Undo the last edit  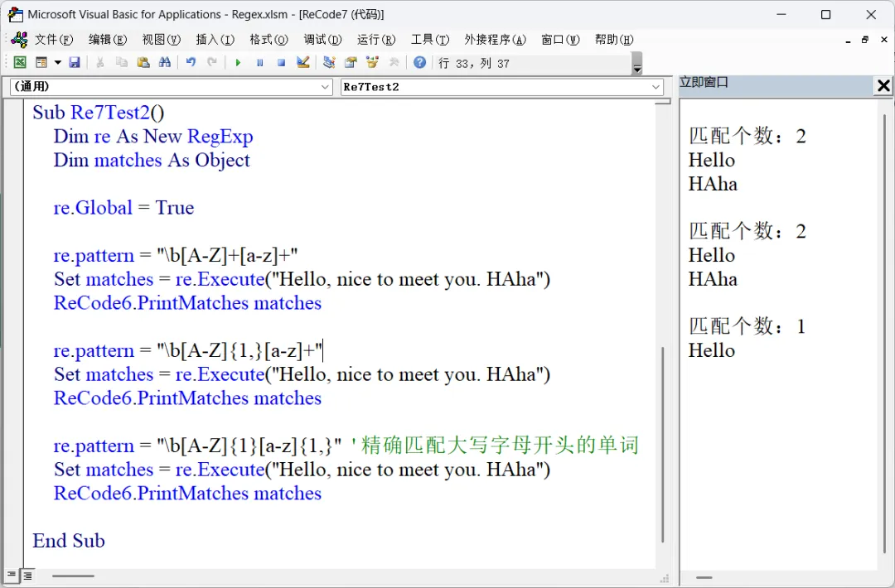pos(191,62)
